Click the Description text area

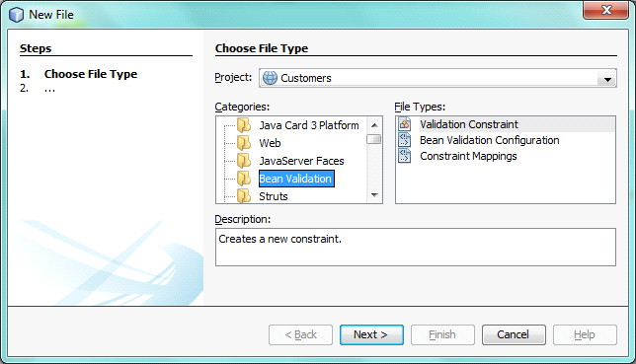click(416, 247)
